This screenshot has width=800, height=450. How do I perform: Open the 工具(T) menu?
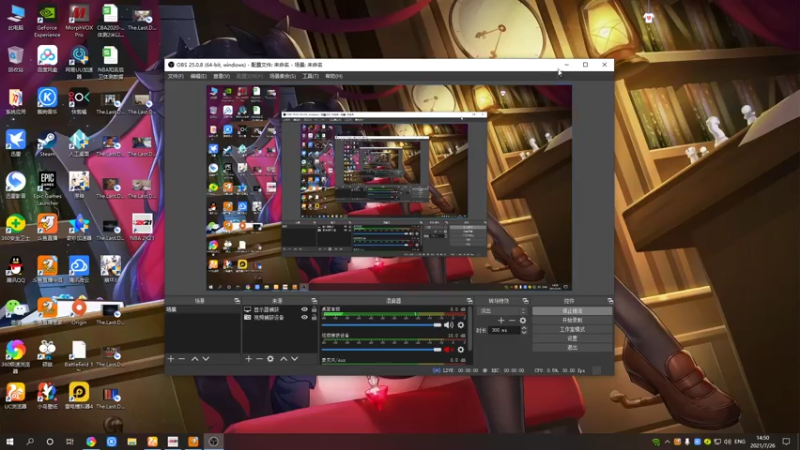[x=310, y=76]
